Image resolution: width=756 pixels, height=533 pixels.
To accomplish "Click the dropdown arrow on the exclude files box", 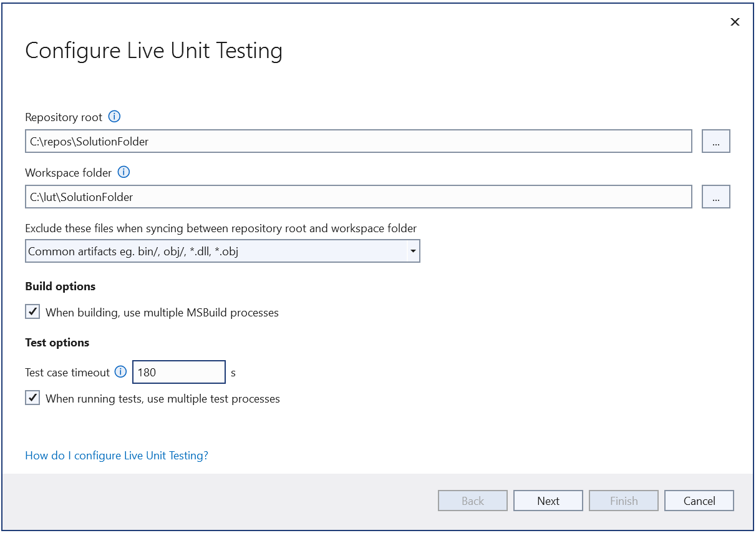I will (x=413, y=251).
